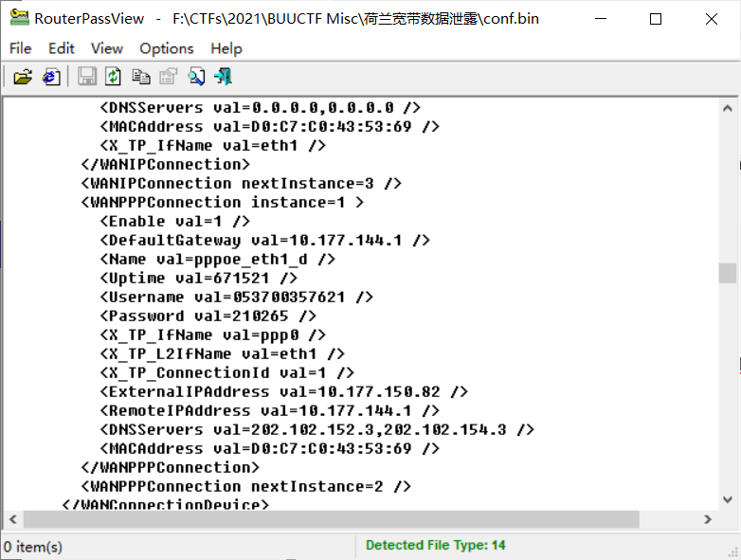Click the Exit door toolbar icon

(223, 77)
